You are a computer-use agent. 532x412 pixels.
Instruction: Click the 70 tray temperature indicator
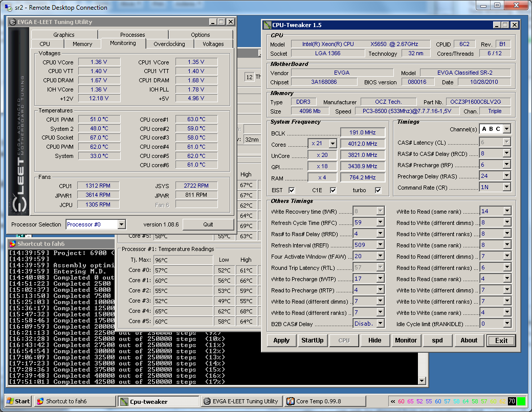coord(512,401)
